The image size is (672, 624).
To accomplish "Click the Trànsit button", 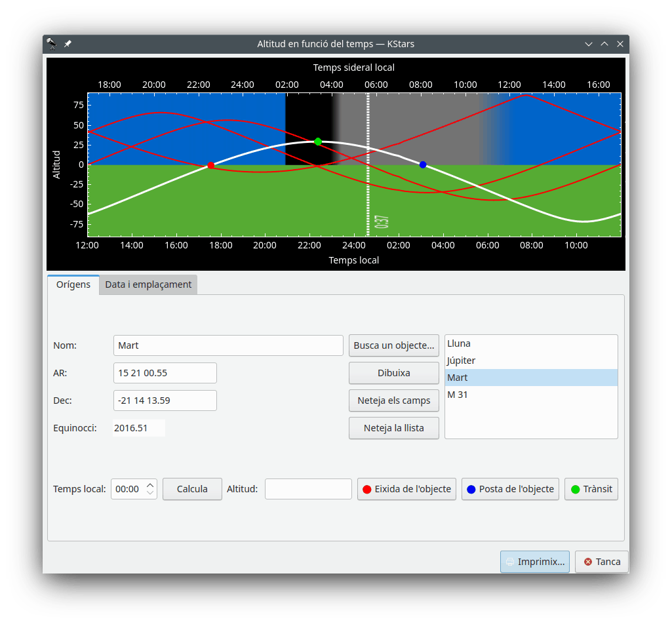I will (591, 489).
